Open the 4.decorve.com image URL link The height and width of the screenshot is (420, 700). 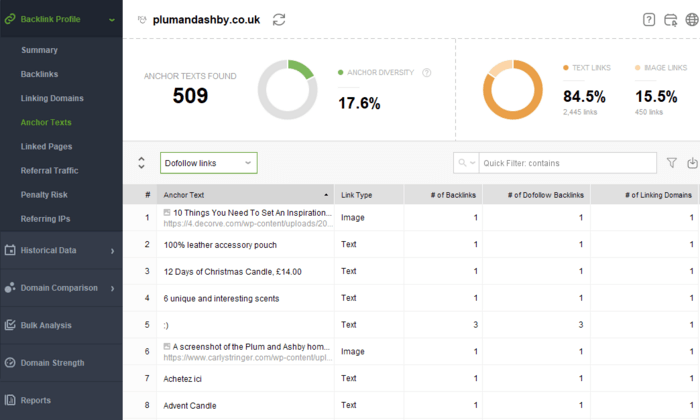click(248, 224)
